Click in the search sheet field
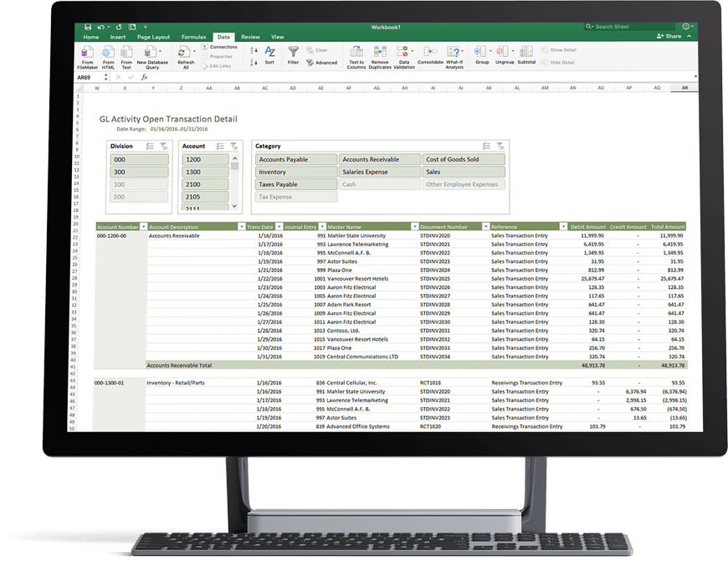 click(629, 26)
